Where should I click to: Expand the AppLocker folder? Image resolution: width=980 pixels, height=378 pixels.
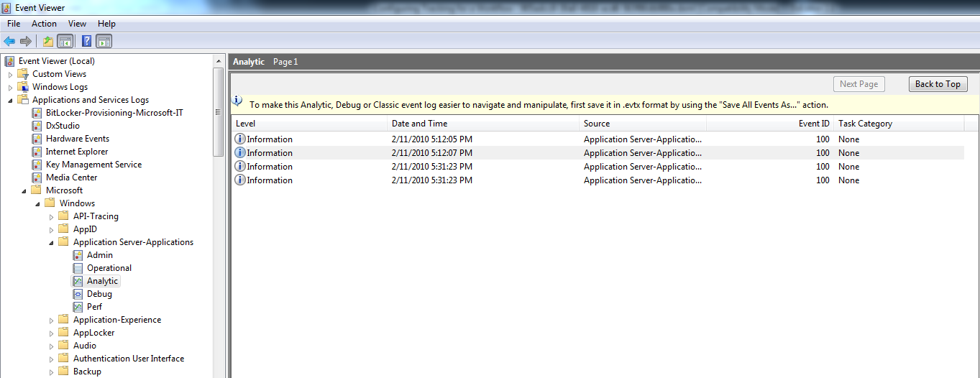click(x=51, y=333)
